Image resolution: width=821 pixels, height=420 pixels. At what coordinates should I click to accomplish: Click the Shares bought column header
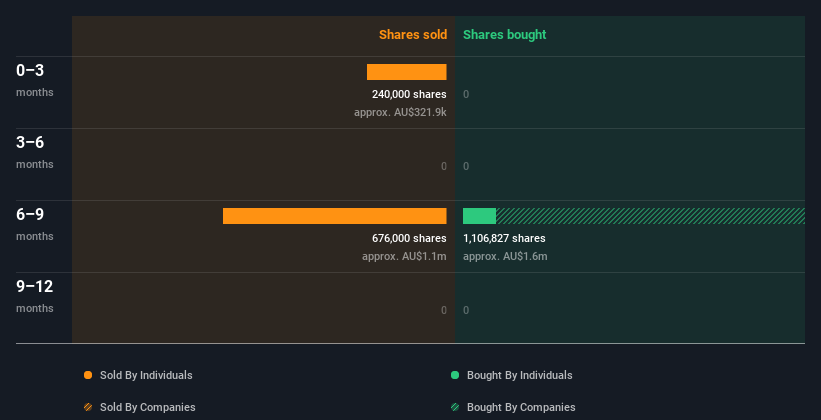point(505,35)
